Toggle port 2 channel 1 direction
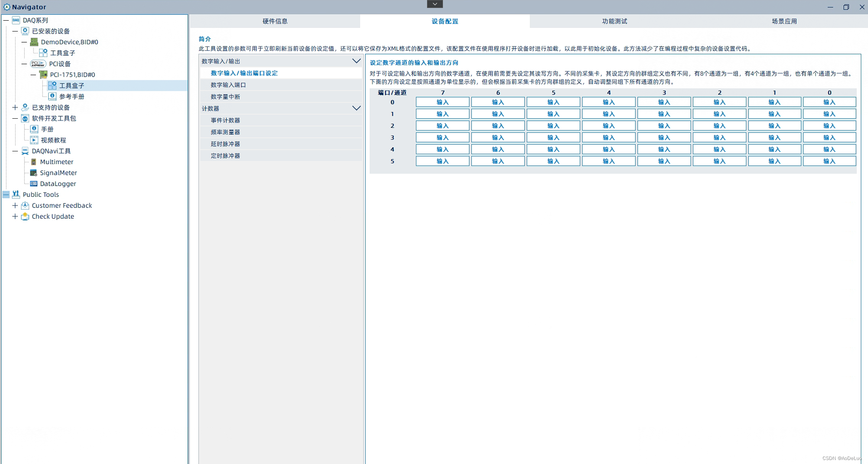The image size is (868, 464). point(774,126)
